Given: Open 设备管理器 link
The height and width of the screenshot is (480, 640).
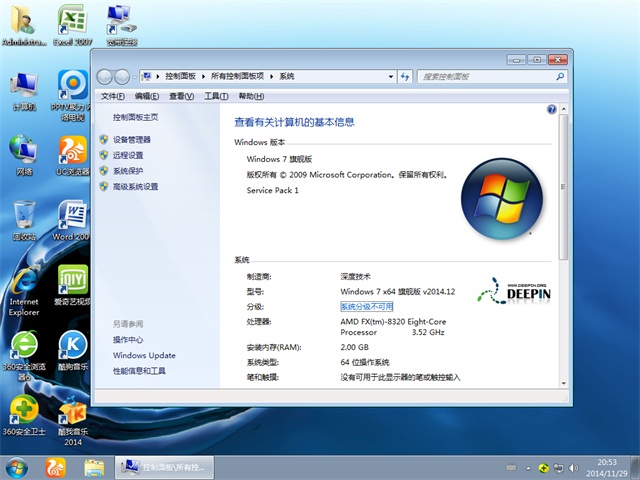Looking at the screenshot, I should [x=132, y=140].
